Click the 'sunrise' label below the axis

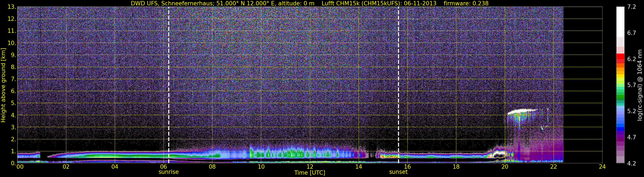click(x=168, y=172)
